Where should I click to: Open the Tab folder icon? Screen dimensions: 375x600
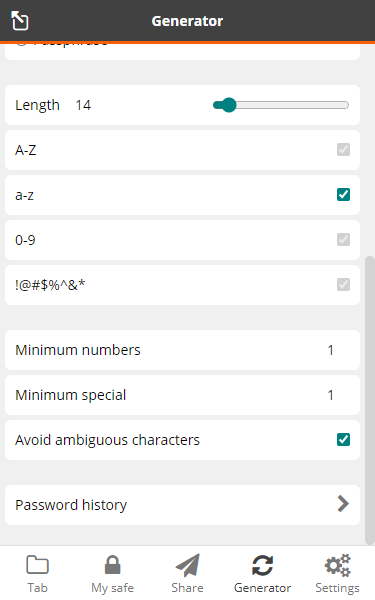[37, 565]
